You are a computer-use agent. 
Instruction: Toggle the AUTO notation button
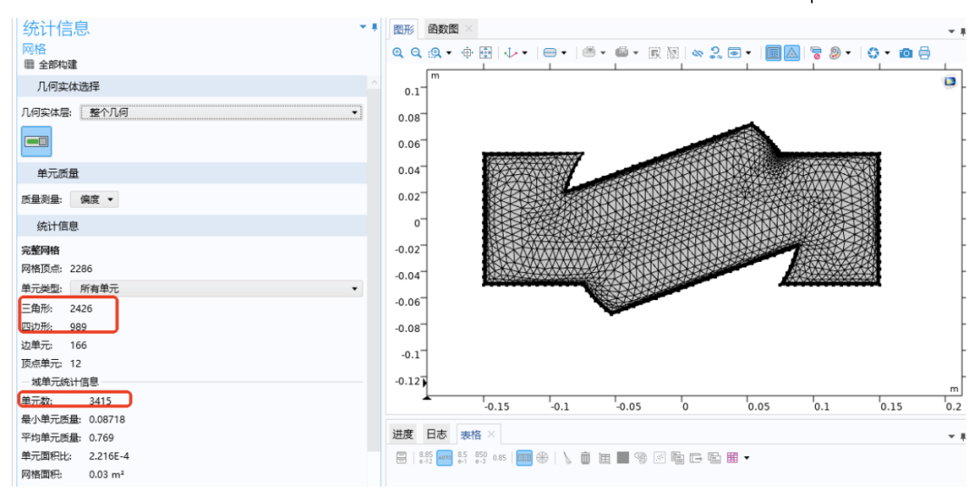point(445,458)
